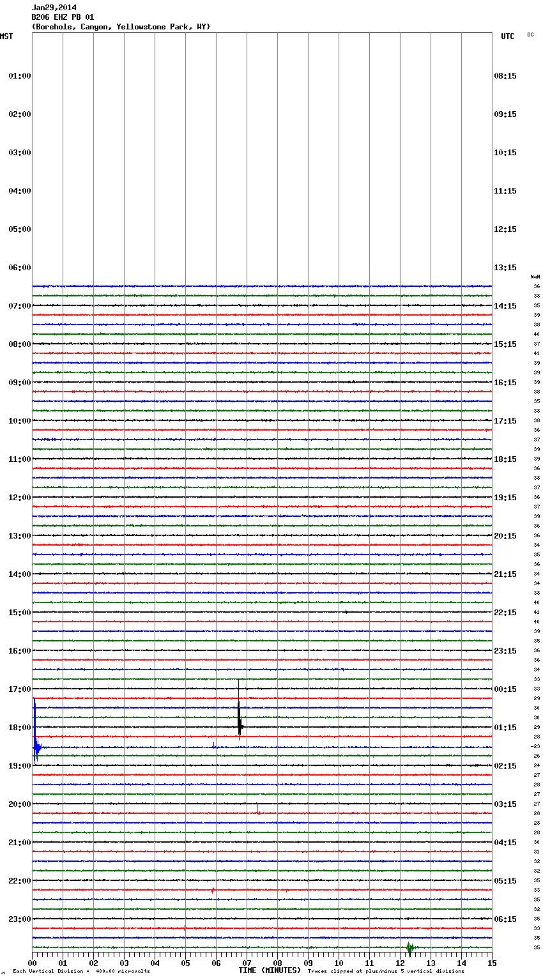Click the noise value "26"
543x980 pixels.
537,756
